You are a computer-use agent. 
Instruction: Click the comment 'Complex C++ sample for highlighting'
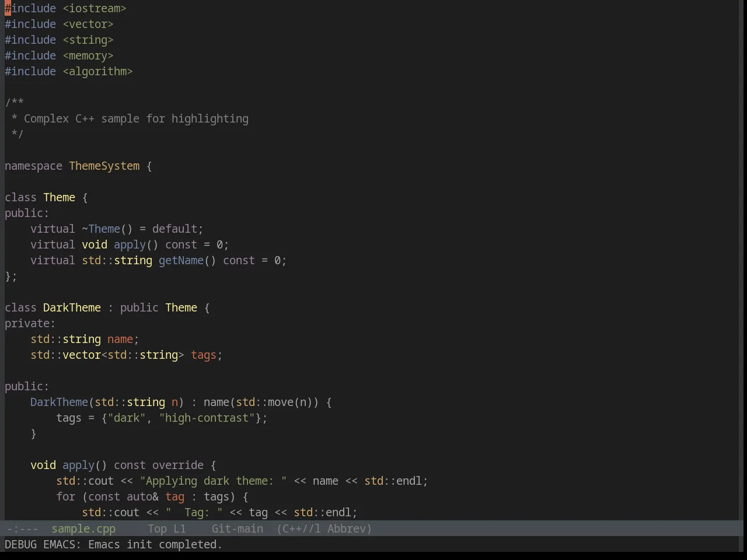136,119
